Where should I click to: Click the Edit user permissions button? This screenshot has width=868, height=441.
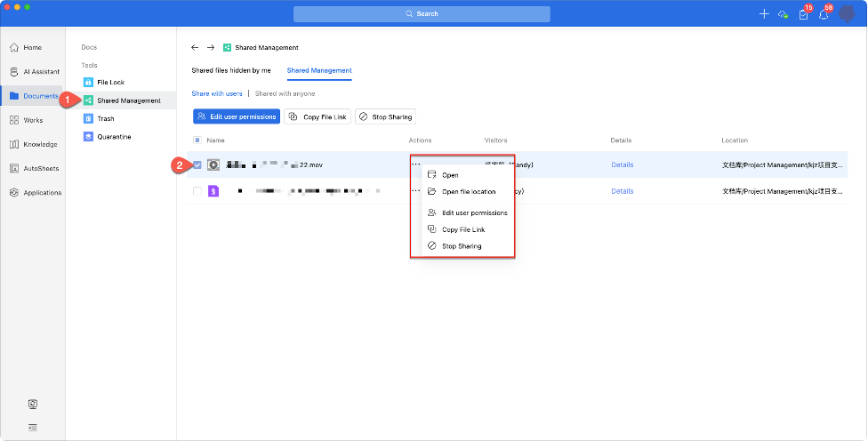click(x=237, y=116)
